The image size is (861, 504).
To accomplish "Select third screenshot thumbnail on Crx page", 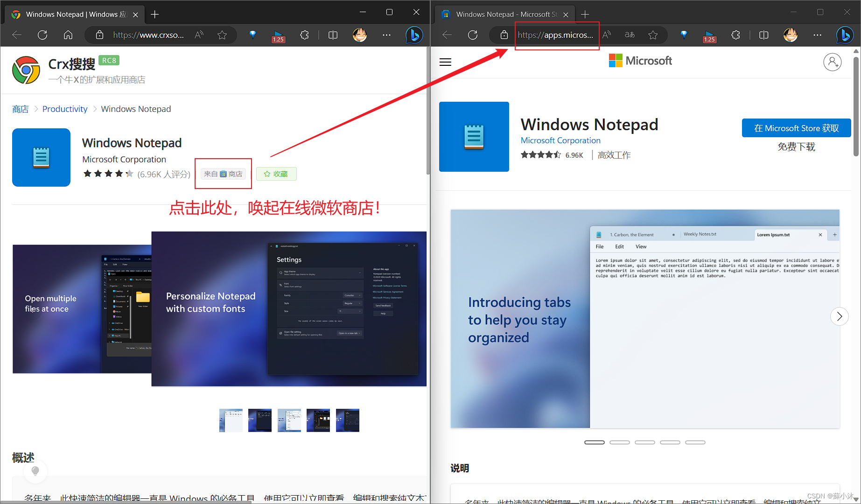I will click(x=289, y=420).
